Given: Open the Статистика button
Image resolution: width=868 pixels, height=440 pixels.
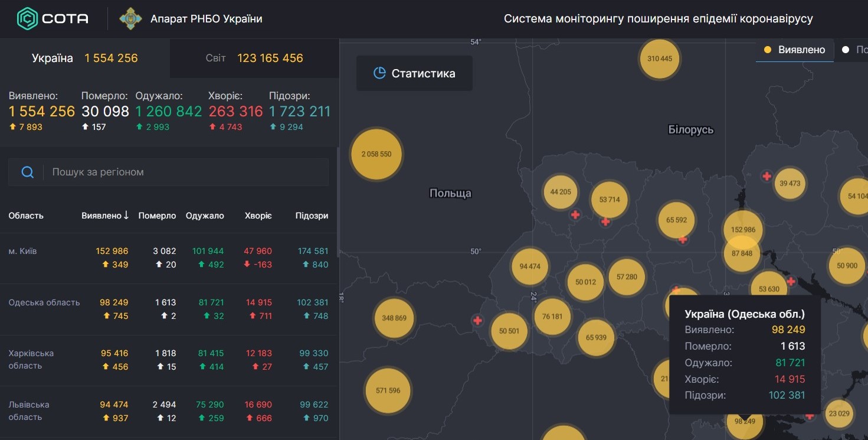Looking at the screenshot, I should [414, 73].
